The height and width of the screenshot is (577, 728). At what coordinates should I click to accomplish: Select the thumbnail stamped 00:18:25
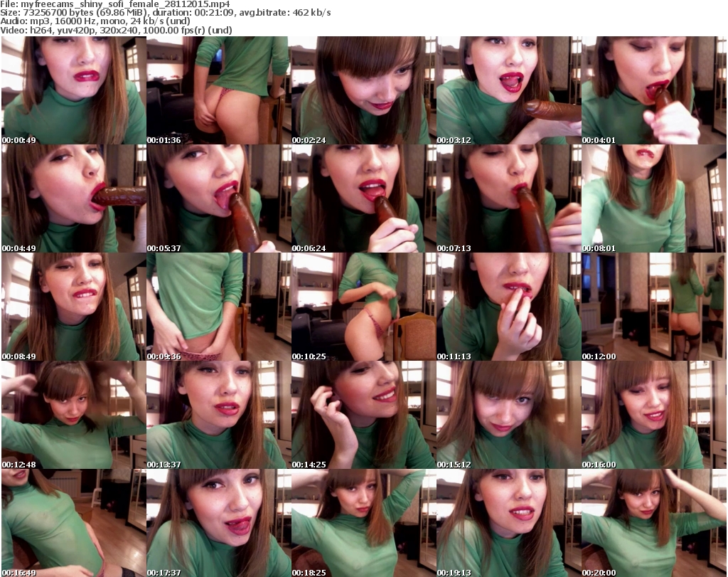click(x=363, y=523)
